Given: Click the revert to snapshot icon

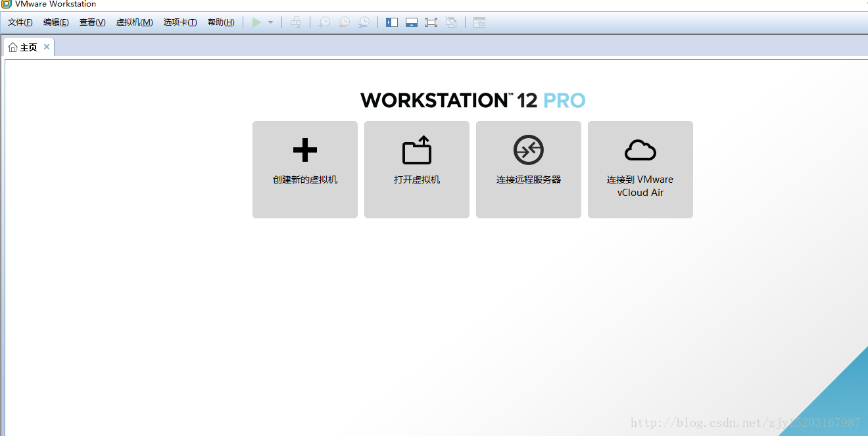Looking at the screenshot, I should click(x=344, y=22).
